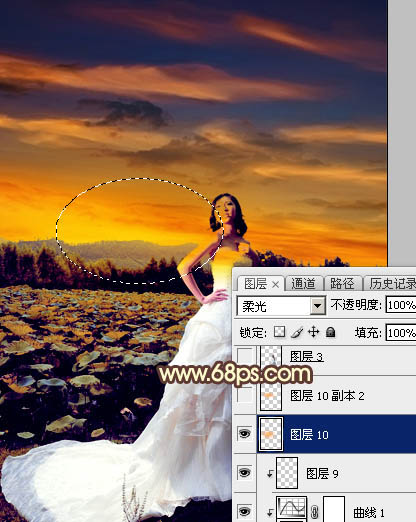Click the clipping arrow beside 曲线 1

pos(270,512)
